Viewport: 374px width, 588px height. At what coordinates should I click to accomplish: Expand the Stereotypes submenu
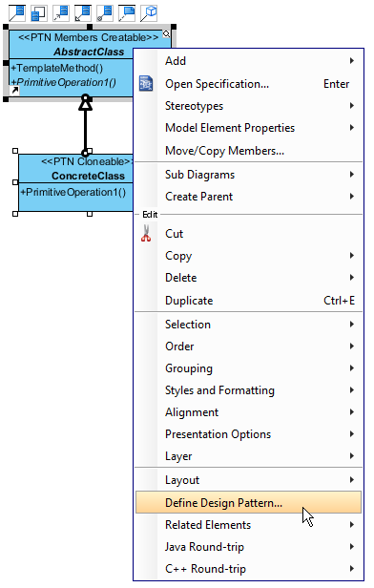248,106
